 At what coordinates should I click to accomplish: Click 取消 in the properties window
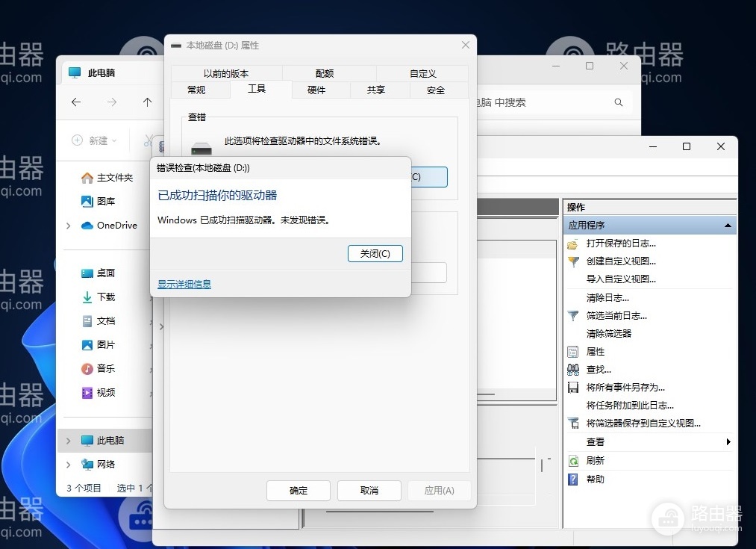click(369, 491)
